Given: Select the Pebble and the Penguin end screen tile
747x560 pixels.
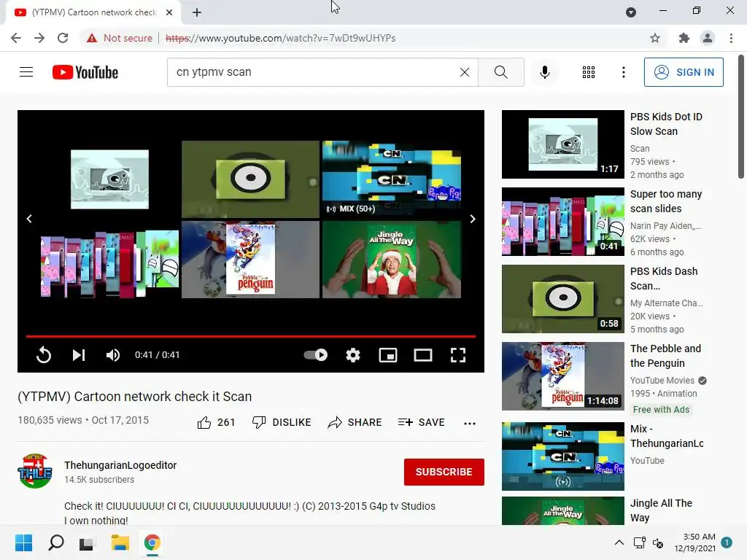Looking at the screenshot, I should tap(251, 260).
